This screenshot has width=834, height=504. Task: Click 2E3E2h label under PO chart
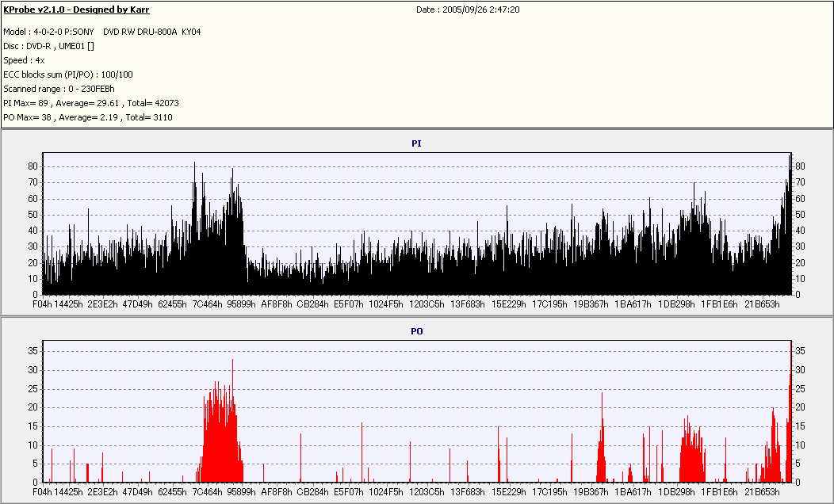(x=102, y=492)
